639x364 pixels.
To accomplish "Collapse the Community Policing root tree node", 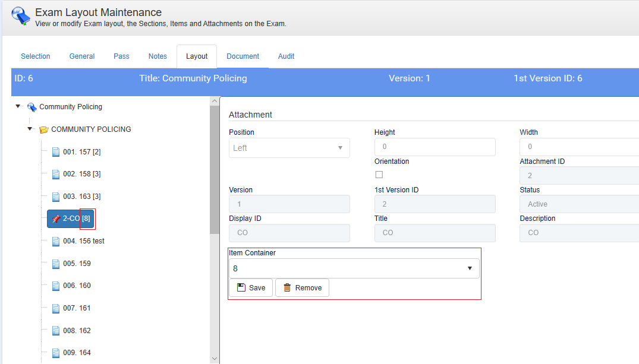I will tap(18, 107).
